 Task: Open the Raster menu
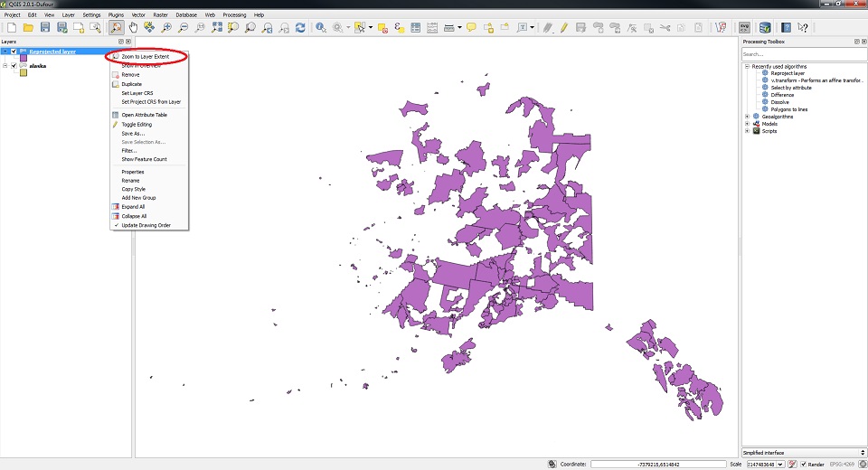coord(161,15)
